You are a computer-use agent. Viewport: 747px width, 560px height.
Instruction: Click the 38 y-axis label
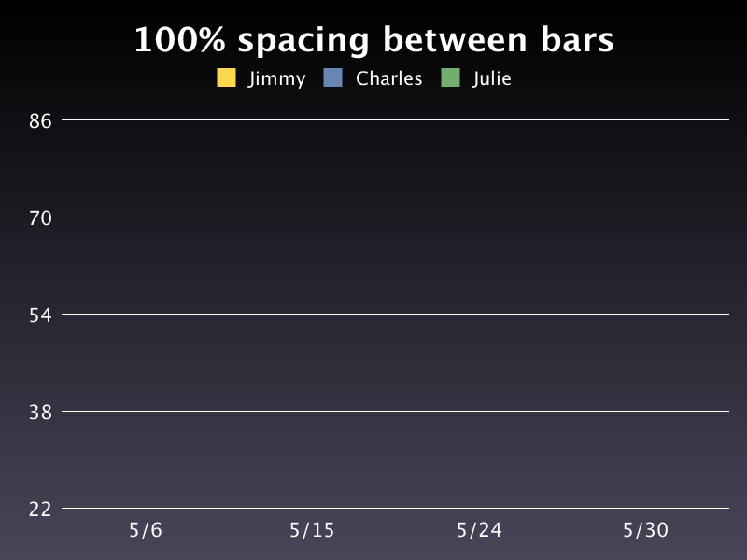(39, 412)
